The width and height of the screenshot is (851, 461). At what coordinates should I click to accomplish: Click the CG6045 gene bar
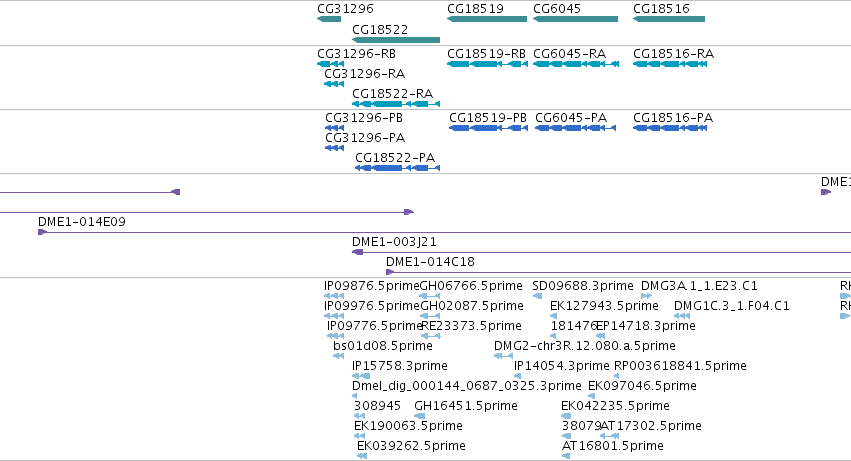click(575, 19)
